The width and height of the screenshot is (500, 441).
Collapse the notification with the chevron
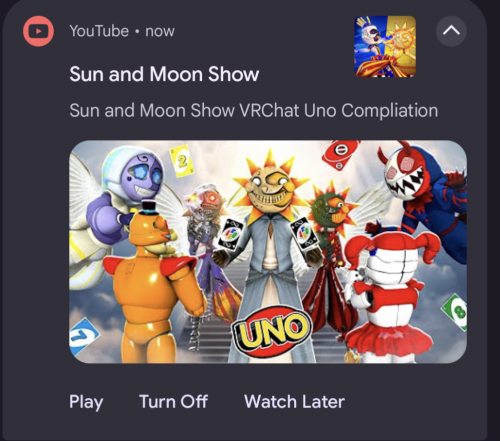point(451,31)
